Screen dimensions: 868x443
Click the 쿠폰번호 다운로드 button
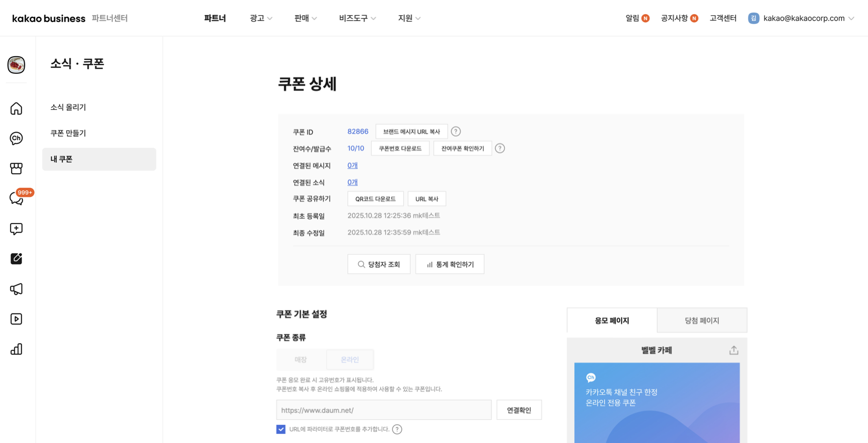pos(400,149)
